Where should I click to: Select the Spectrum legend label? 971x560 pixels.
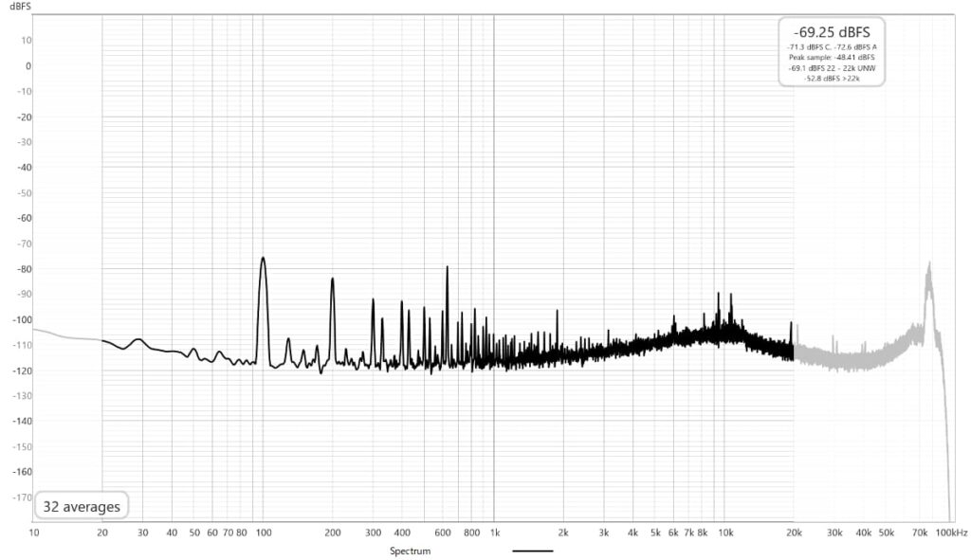coord(410,551)
